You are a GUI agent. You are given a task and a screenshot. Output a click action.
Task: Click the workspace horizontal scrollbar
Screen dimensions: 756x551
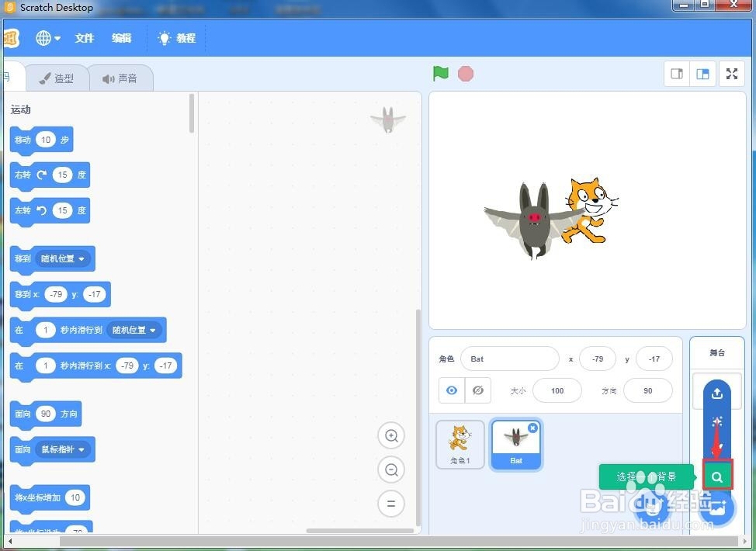pos(360,531)
